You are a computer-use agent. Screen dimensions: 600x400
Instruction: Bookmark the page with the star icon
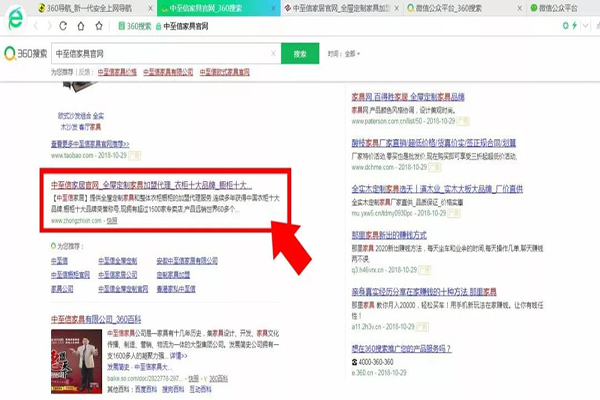[x=99, y=26]
